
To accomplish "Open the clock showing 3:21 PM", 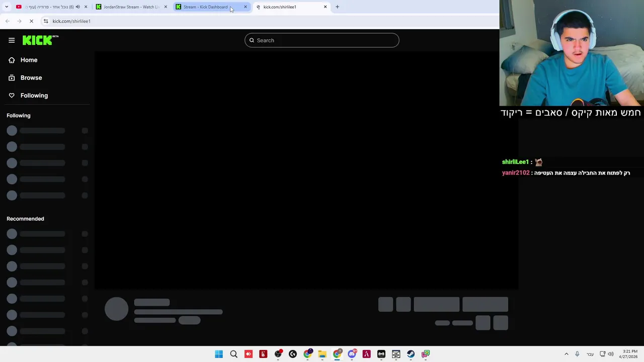I will 630,354.
